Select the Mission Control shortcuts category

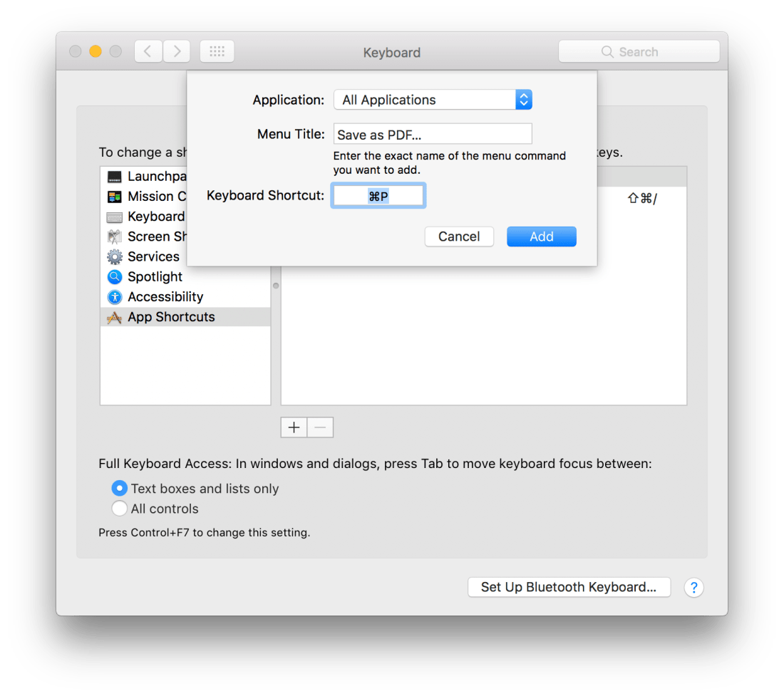coord(115,196)
